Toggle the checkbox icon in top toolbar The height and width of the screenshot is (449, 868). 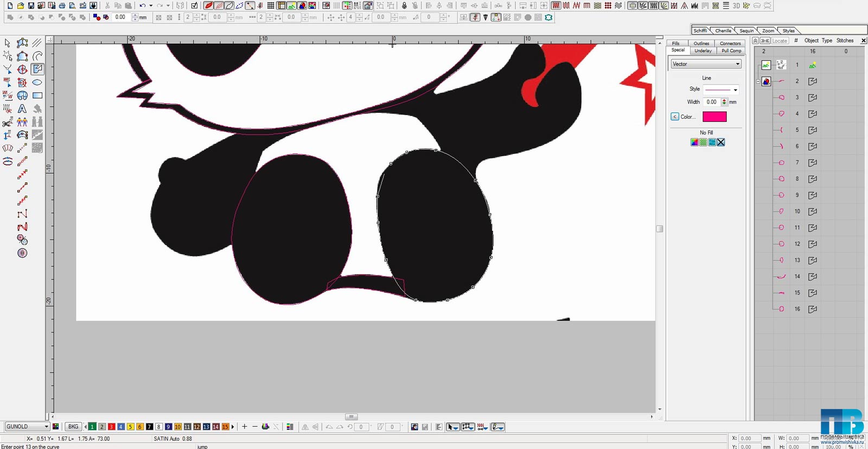pyautogui.click(x=194, y=5)
